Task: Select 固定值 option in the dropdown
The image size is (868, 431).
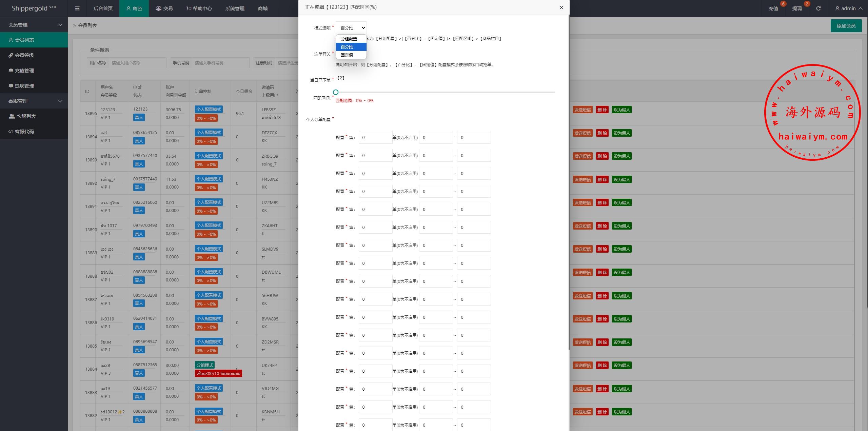Action: (x=347, y=55)
